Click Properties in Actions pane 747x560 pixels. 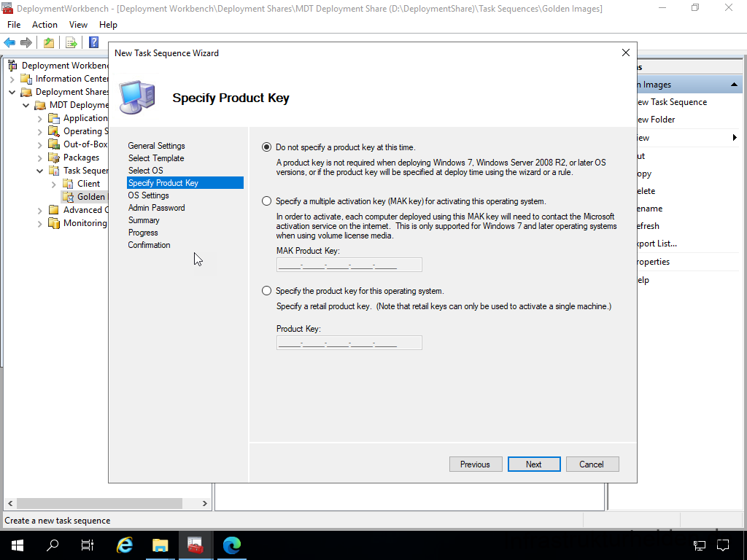click(x=654, y=262)
